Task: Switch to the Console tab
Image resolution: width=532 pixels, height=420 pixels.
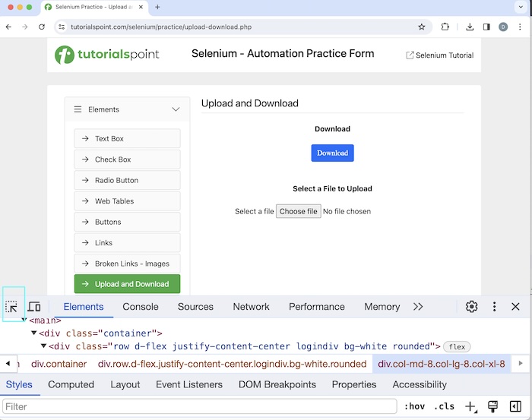Action: (x=141, y=307)
